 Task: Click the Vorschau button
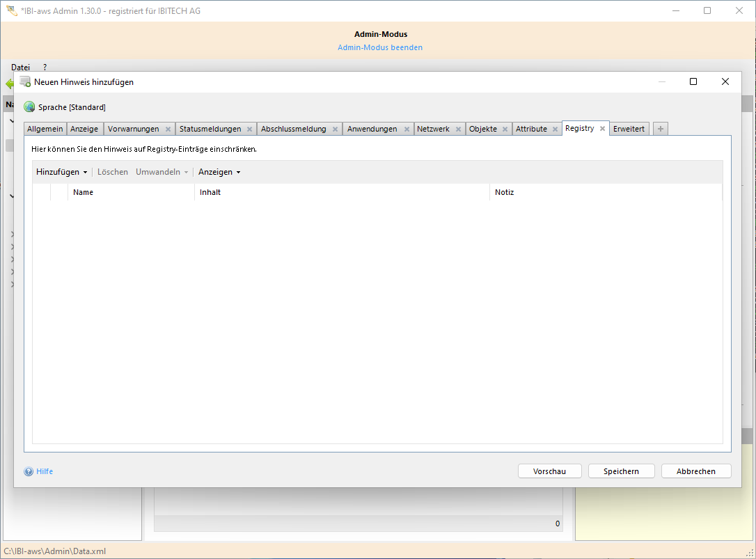[x=549, y=471]
